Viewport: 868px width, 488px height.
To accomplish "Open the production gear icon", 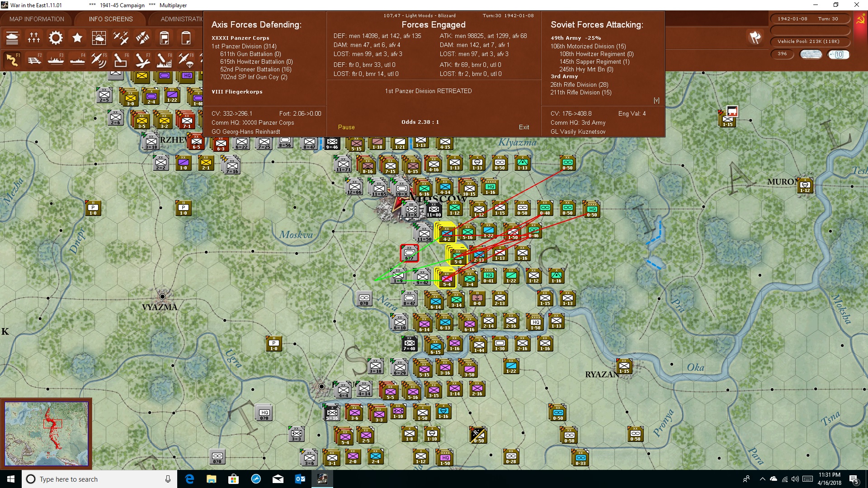I will (56, 38).
